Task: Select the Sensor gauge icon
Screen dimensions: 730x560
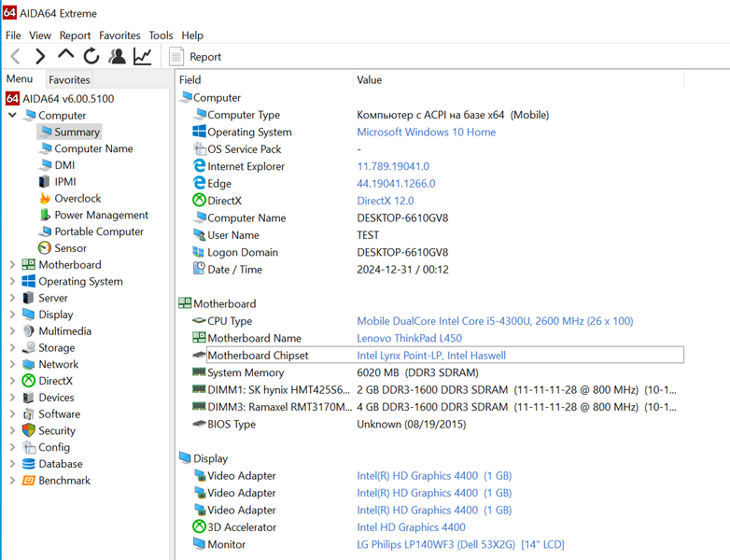Action: 45,248
